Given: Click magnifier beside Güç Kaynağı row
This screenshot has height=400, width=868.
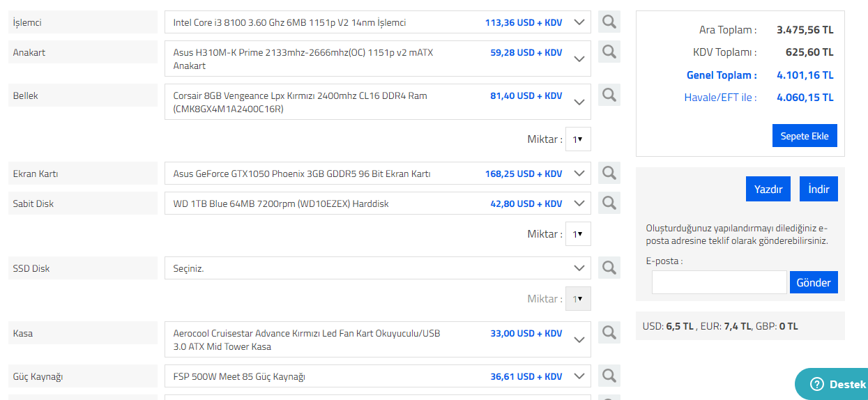Looking at the screenshot, I should pyautogui.click(x=609, y=376).
